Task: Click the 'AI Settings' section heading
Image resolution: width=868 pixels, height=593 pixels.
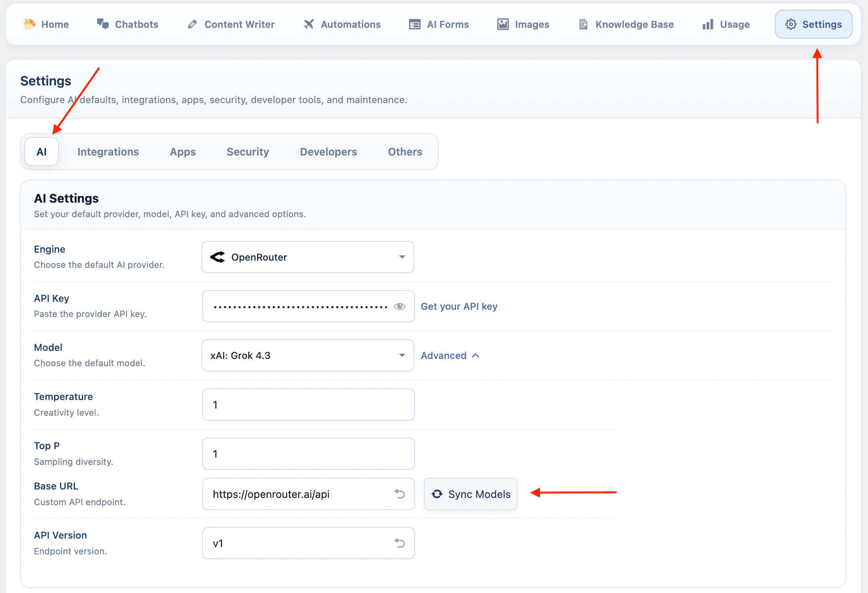Action: [66, 198]
